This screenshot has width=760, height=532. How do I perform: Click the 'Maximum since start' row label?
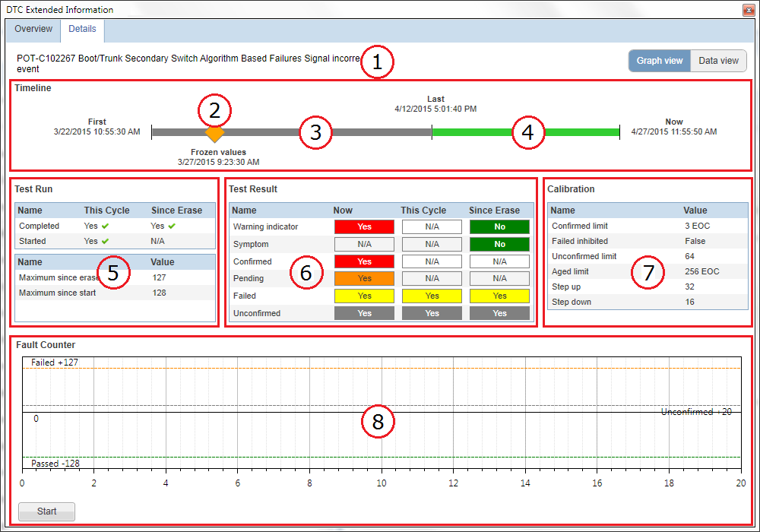tap(57, 293)
